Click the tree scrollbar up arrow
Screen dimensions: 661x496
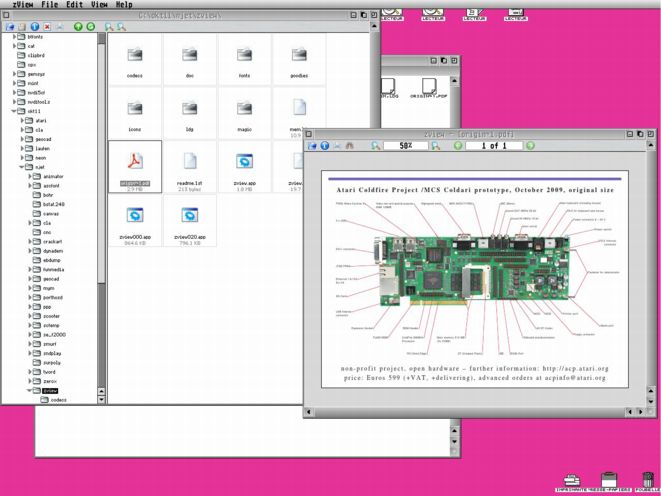101,391
